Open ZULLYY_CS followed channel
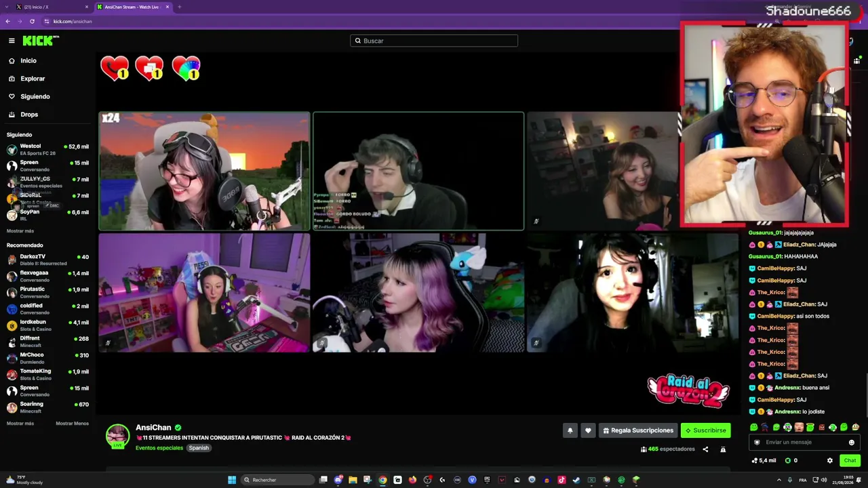 47,182
